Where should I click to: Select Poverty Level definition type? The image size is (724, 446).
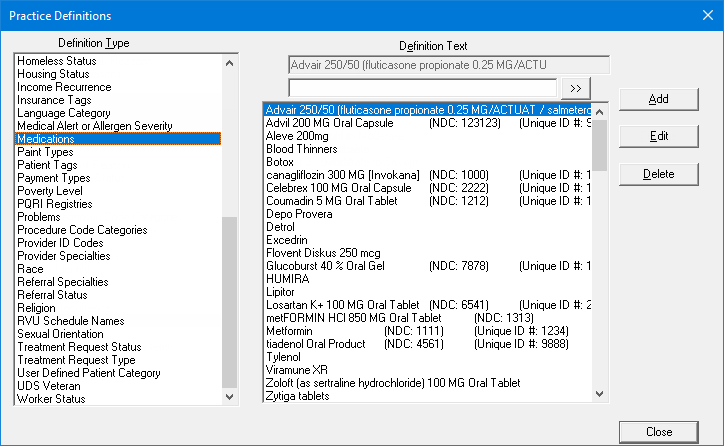point(118,191)
